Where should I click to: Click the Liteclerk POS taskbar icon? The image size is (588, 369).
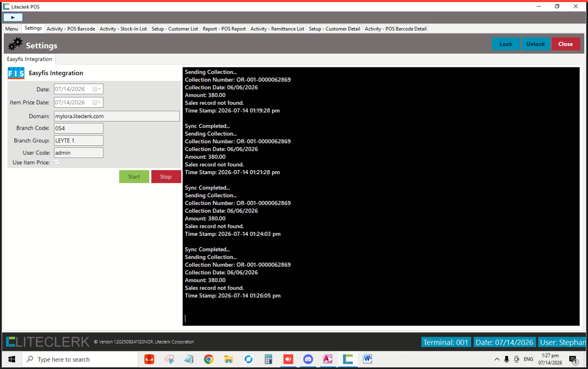(348, 359)
